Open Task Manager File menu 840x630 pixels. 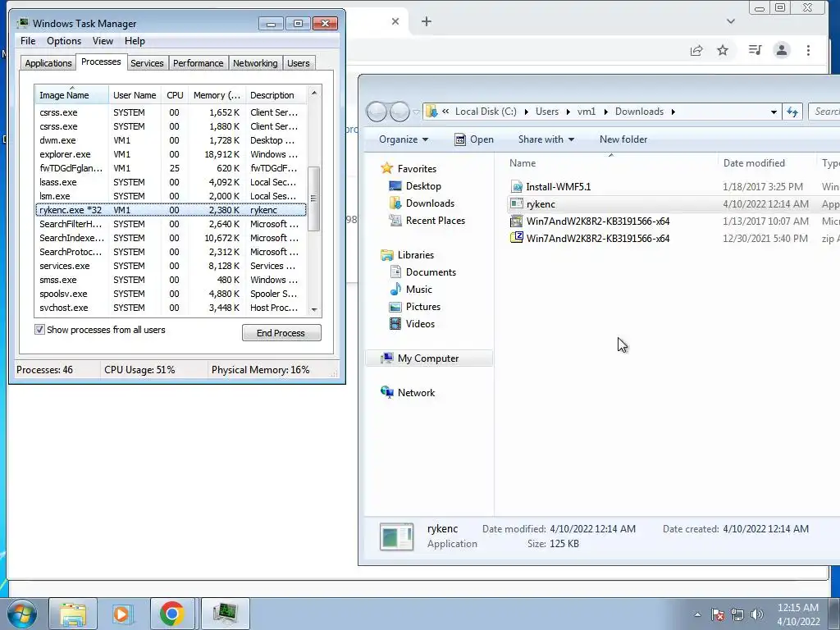tap(28, 41)
